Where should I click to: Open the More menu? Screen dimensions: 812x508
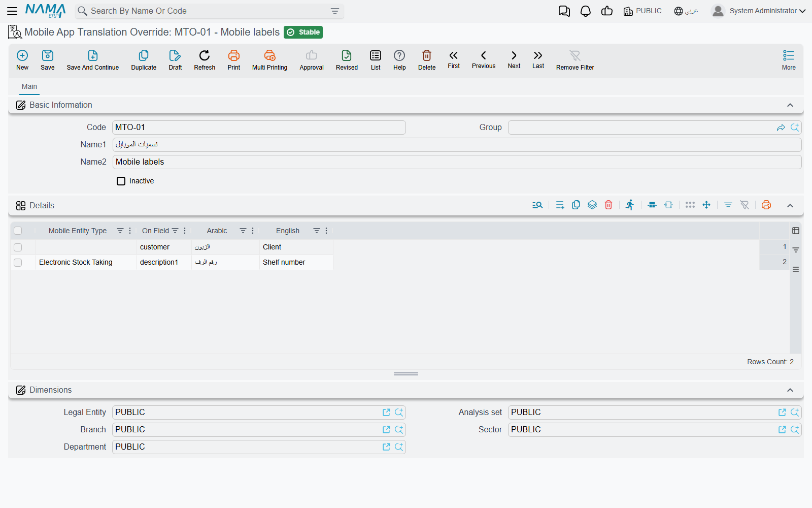coord(789,60)
